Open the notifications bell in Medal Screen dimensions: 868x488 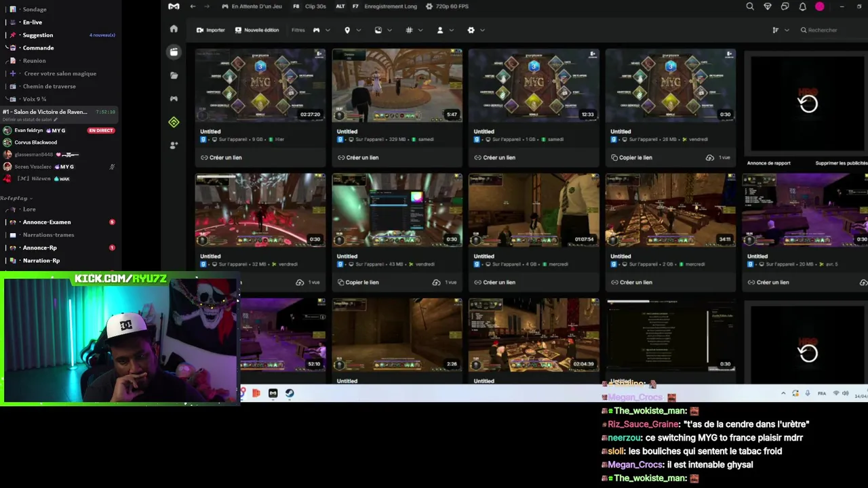pos(803,6)
